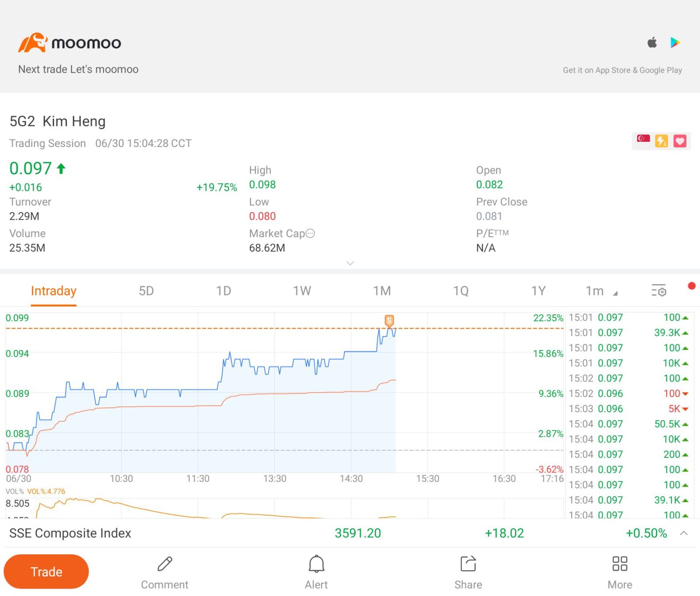Tap the Volume value 25.35M
This screenshot has width=700, height=596.
click(x=27, y=248)
